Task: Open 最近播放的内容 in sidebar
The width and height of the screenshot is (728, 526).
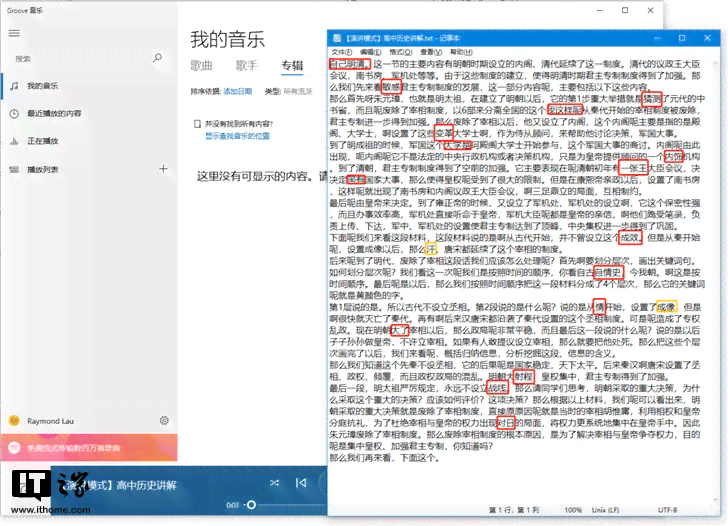Action: click(x=89, y=113)
